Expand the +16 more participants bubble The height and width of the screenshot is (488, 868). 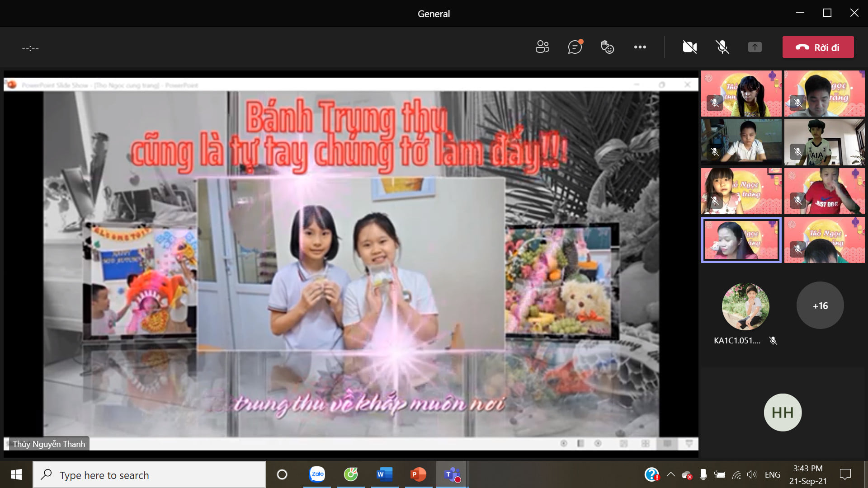[820, 306]
